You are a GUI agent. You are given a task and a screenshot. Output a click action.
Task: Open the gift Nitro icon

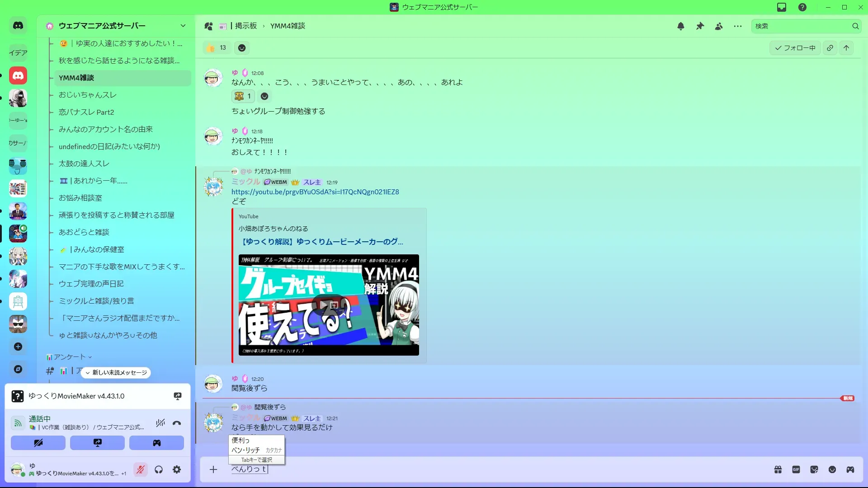click(778, 469)
